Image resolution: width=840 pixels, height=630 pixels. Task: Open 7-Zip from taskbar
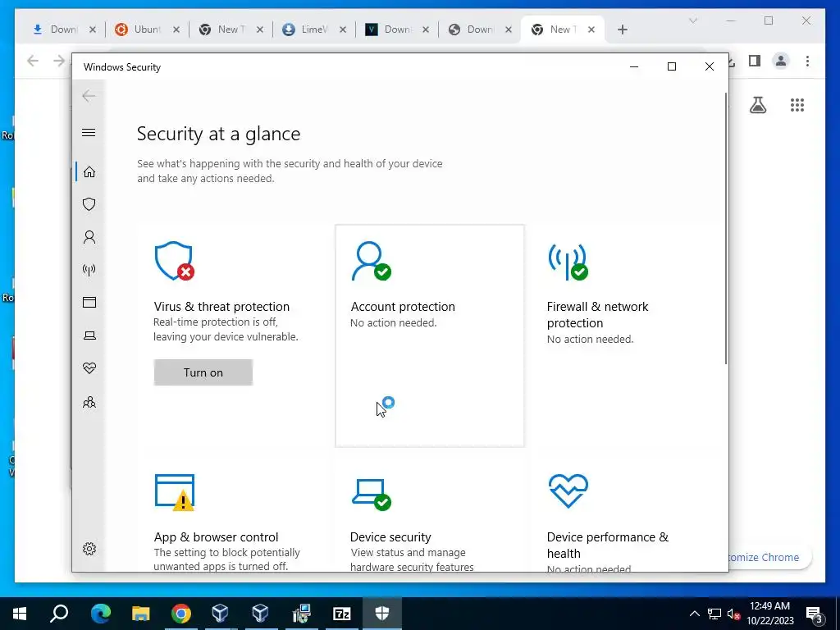[x=341, y=614]
